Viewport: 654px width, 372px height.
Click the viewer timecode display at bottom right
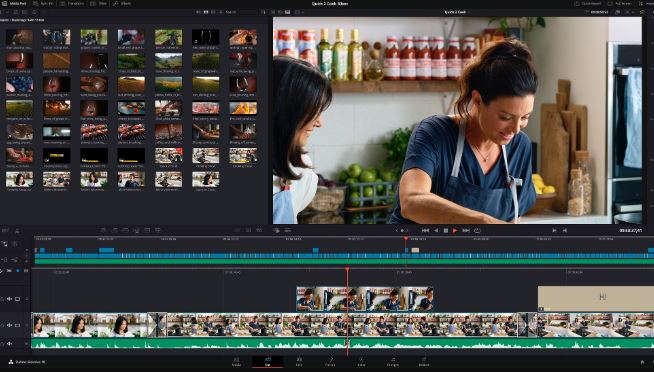[630, 230]
